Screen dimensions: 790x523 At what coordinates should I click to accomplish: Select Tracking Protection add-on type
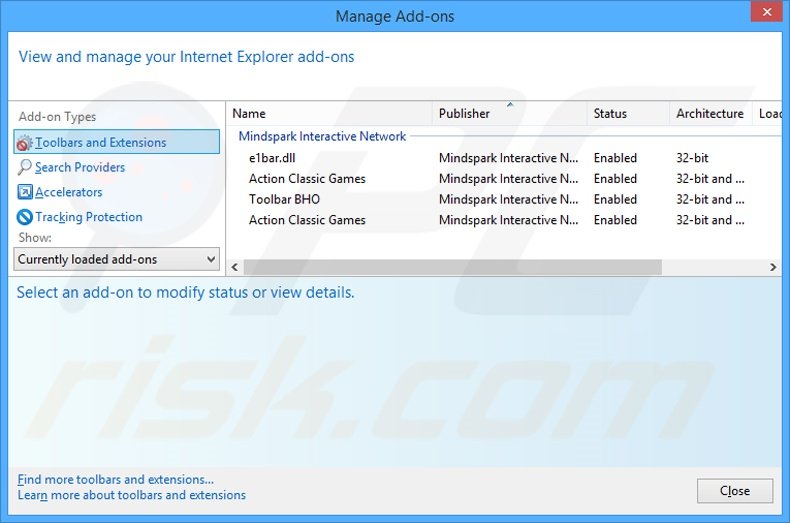point(89,217)
